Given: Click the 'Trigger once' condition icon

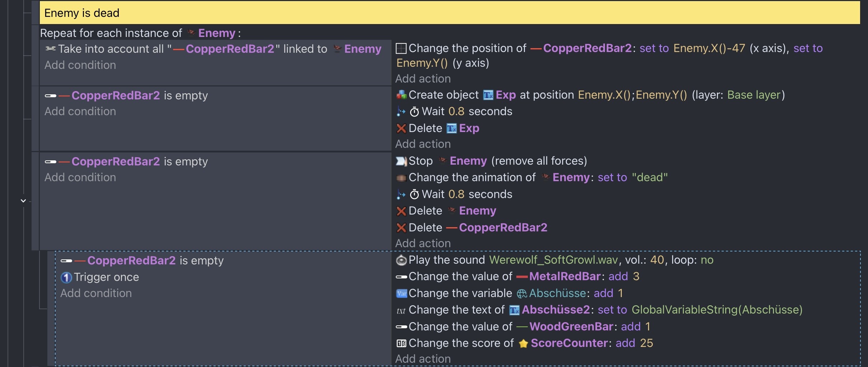Looking at the screenshot, I should (x=66, y=277).
